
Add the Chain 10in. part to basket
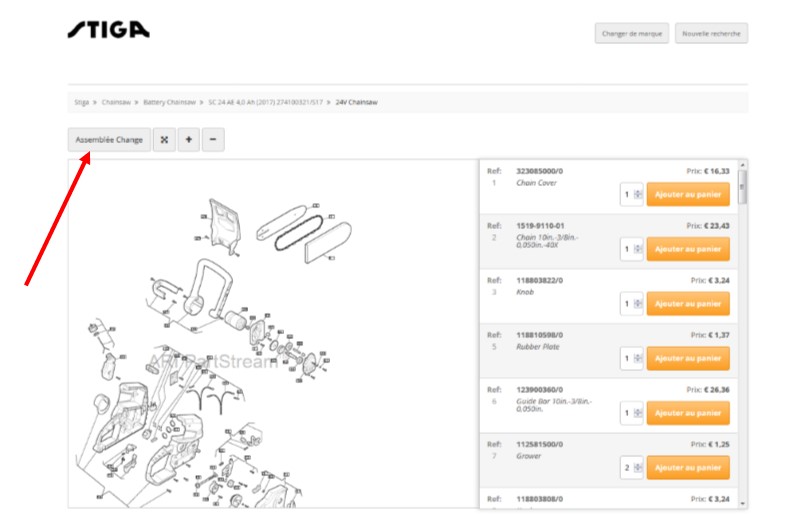687,249
